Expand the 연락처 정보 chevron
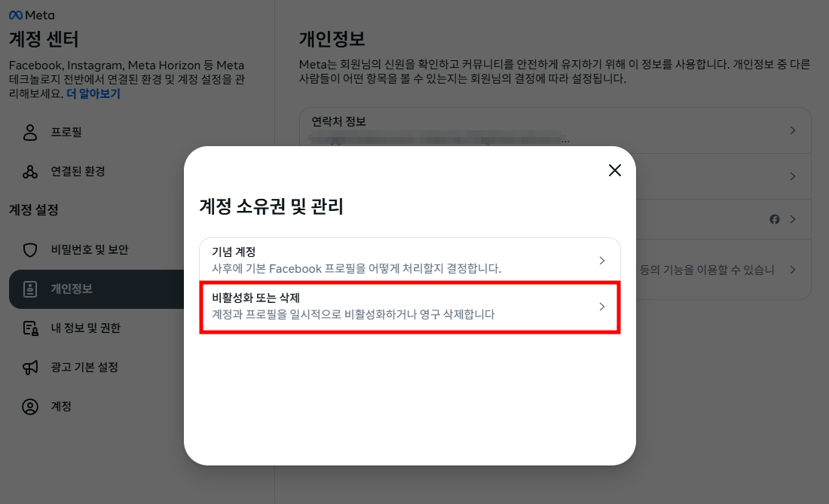Viewport: 829px width, 504px height. pyautogui.click(x=793, y=130)
